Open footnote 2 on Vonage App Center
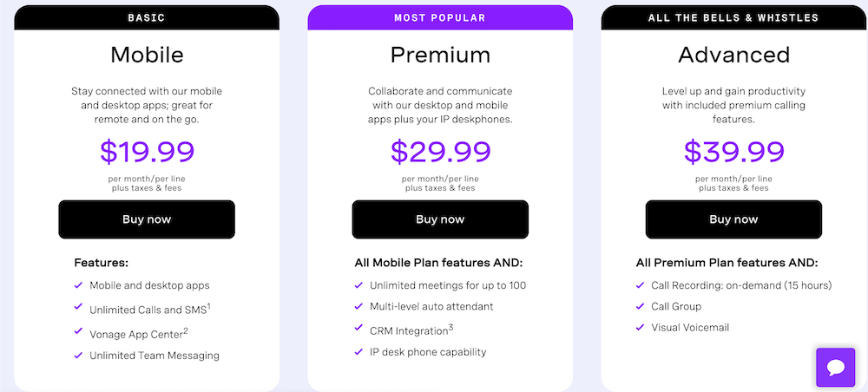This screenshot has width=868, height=392. tap(186, 330)
